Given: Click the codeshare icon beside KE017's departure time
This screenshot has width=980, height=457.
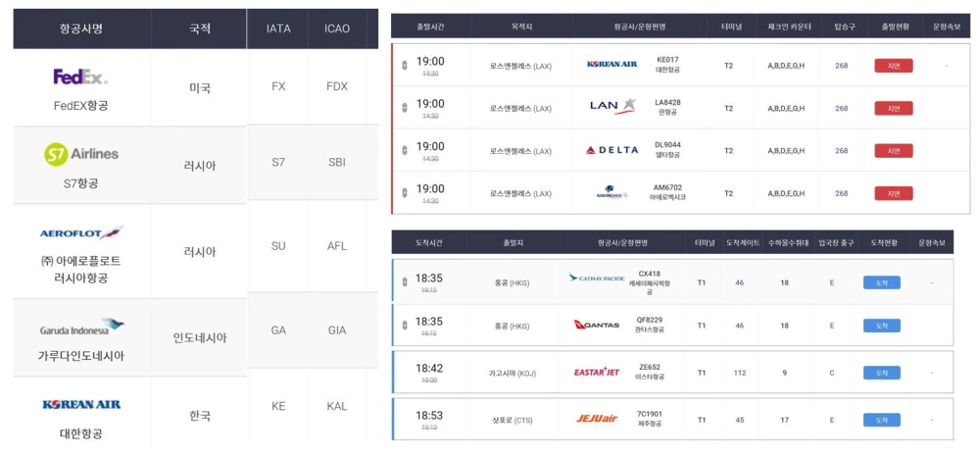Looking at the screenshot, I should (405, 66).
